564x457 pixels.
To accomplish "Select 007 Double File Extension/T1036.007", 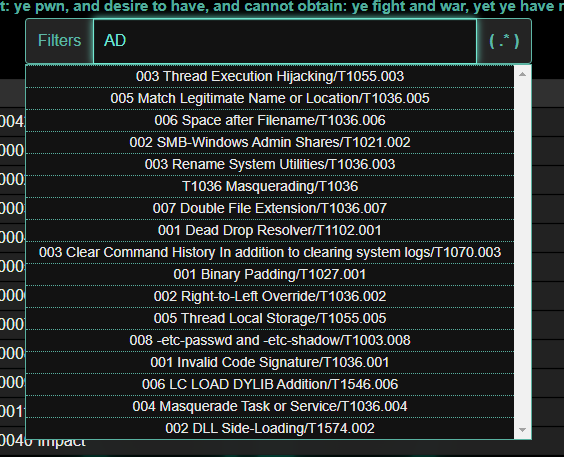I will [x=270, y=208].
